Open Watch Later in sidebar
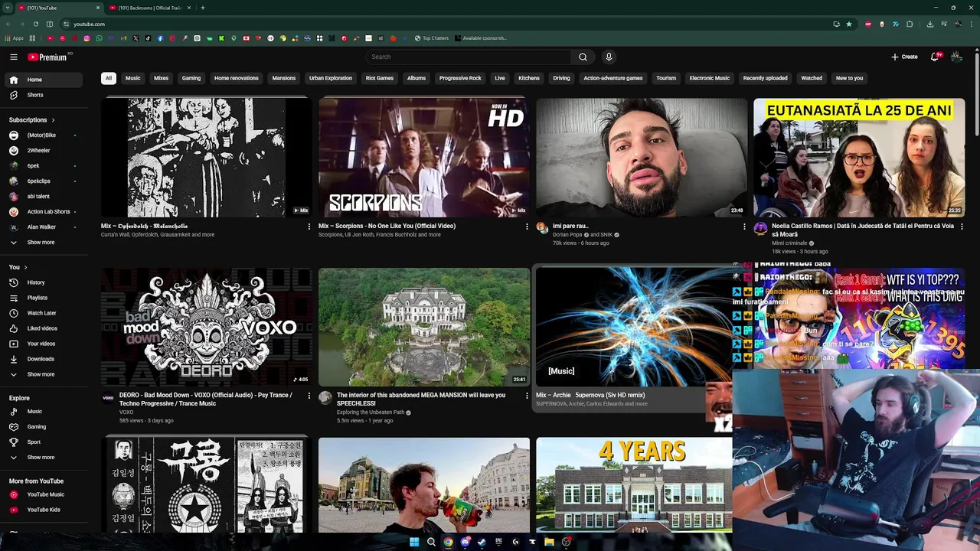 pos(44,313)
